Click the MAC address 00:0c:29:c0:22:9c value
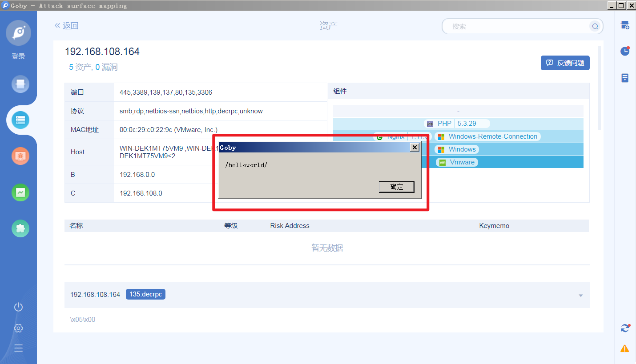The width and height of the screenshot is (636, 364). coord(169,130)
